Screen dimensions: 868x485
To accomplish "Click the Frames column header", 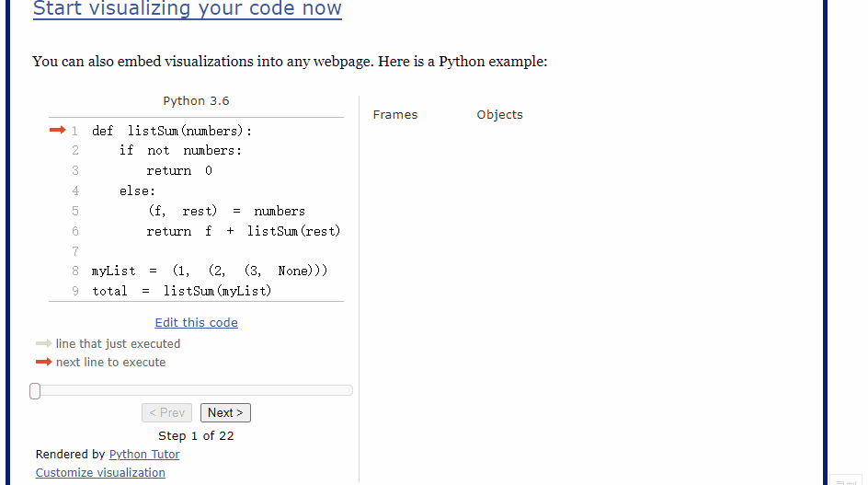I will (x=395, y=115).
